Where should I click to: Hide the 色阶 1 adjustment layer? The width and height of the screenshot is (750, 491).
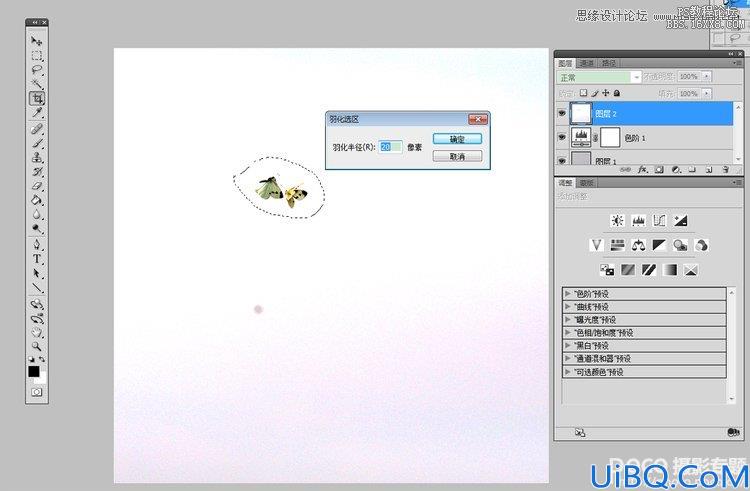pyautogui.click(x=562, y=137)
